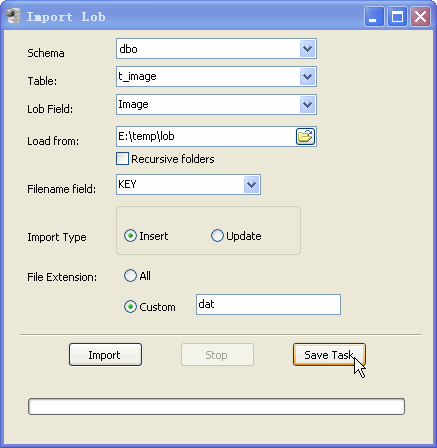Choose the Custom file extension option

point(130,307)
